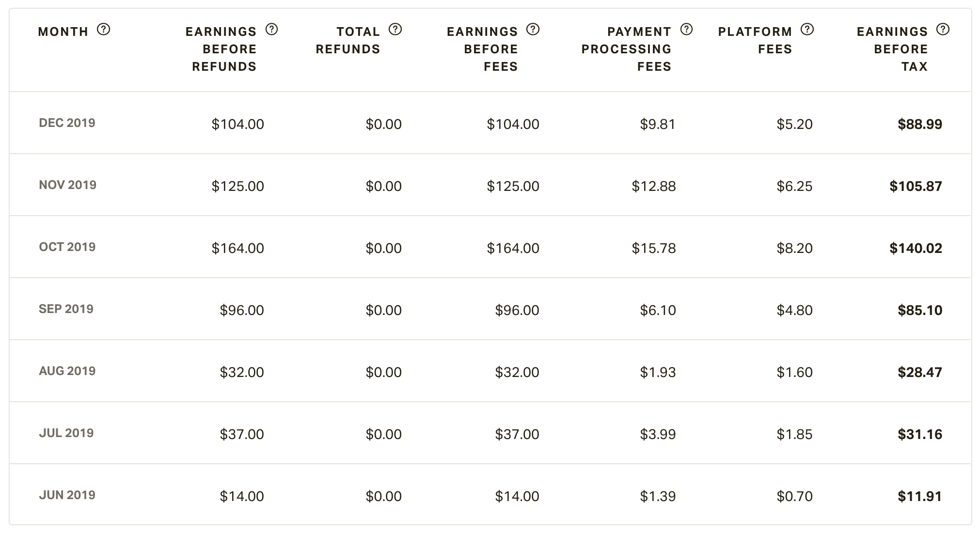Open the JUL 2019 month entry
Viewport: 980px width, 533px height.
coord(66,433)
